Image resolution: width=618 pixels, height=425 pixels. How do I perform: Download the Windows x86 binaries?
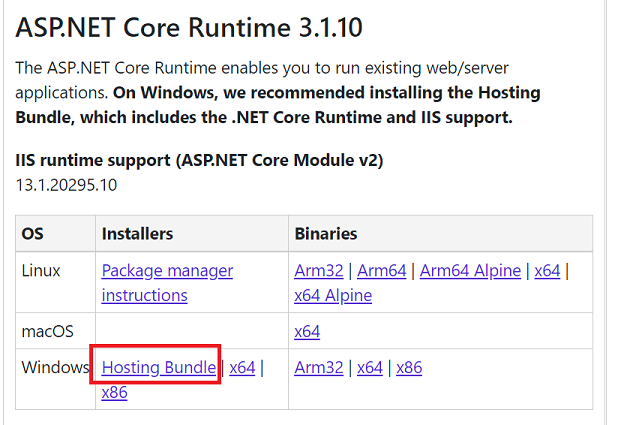pyautogui.click(x=409, y=368)
